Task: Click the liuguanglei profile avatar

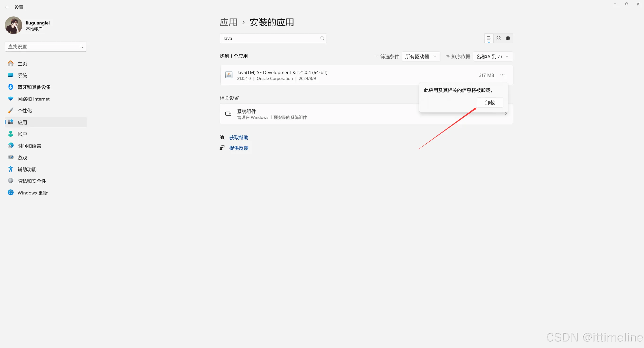Action: (14, 25)
